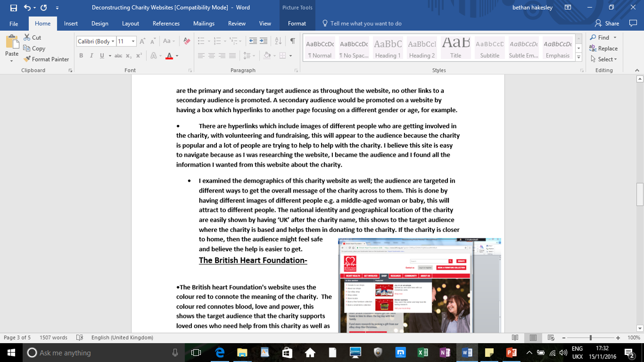Switch to the Design tab
This screenshot has width=644, height=362.
pyautogui.click(x=100, y=23)
